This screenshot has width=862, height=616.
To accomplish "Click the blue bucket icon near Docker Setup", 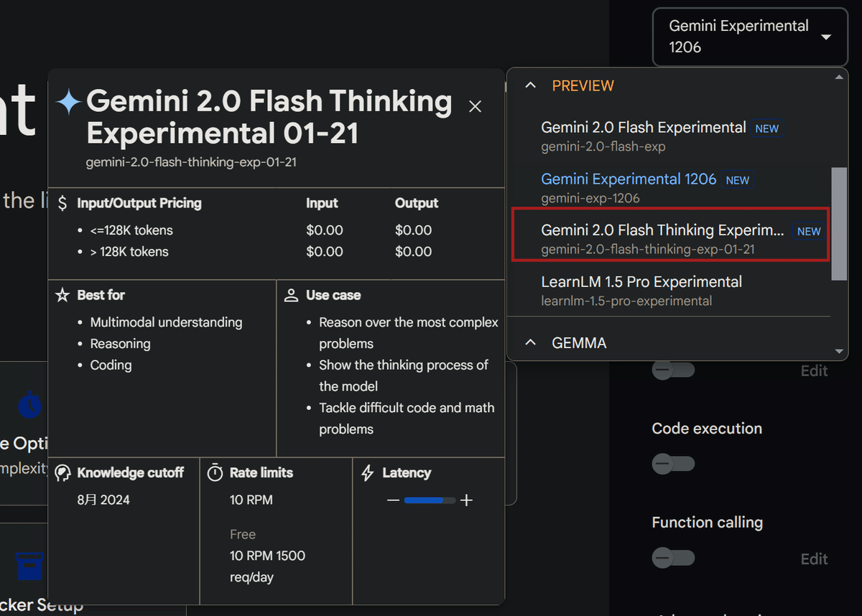I will pos(29,566).
